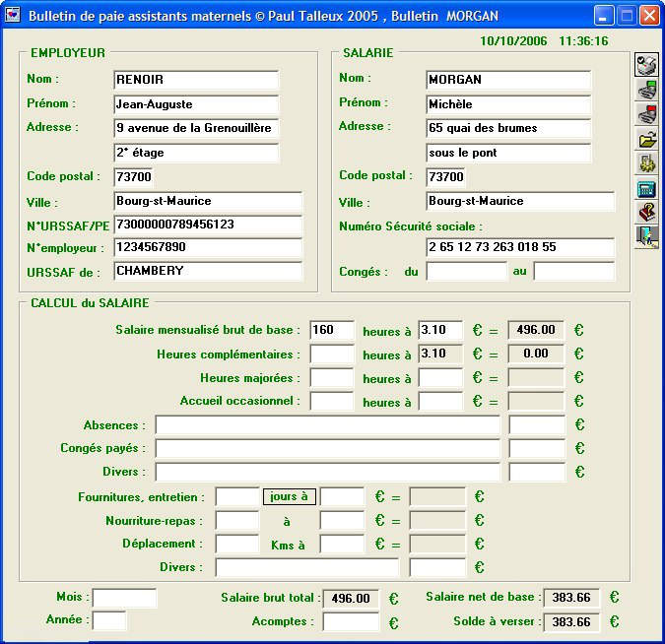Click employer address line '2° étage'

[196, 153]
